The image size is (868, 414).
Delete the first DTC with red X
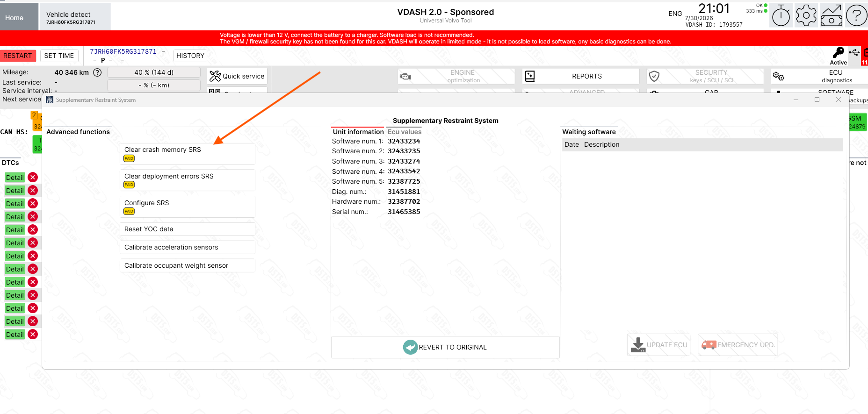33,177
